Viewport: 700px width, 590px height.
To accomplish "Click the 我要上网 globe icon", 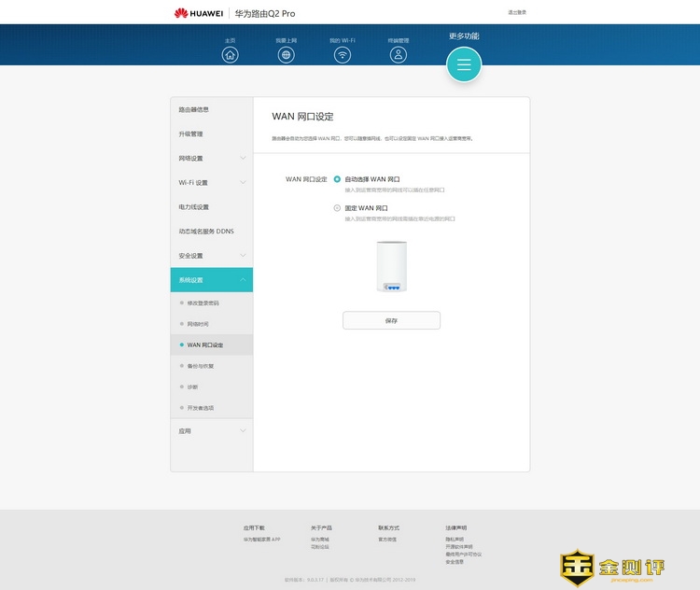I will [x=287, y=54].
